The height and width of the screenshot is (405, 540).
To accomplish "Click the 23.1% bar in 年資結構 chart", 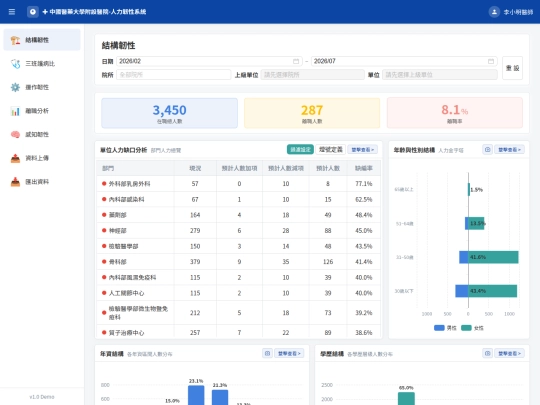I will click(x=196, y=395).
